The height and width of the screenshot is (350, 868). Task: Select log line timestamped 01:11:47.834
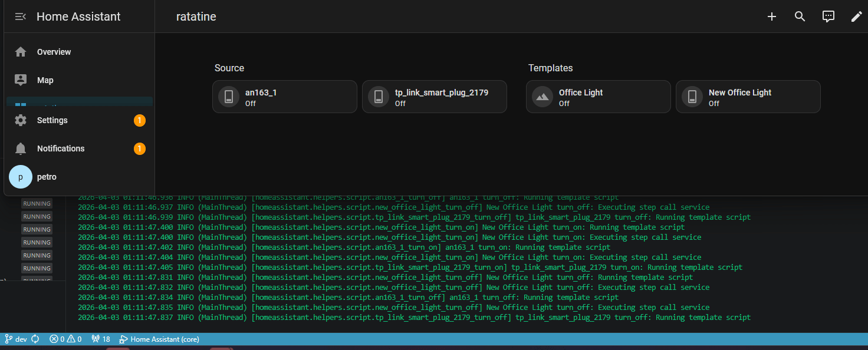pyautogui.click(x=348, y=297)
